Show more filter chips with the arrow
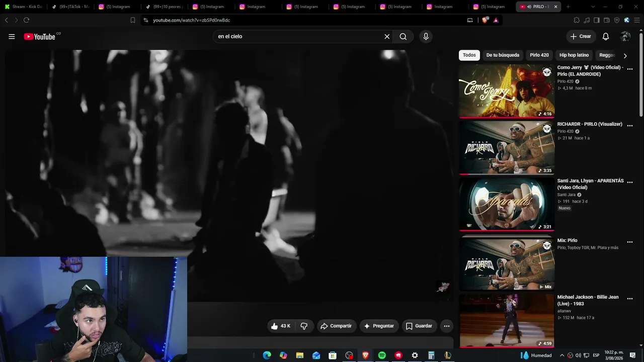This screenshot has height=362, width=644. [x=625, y=55]
